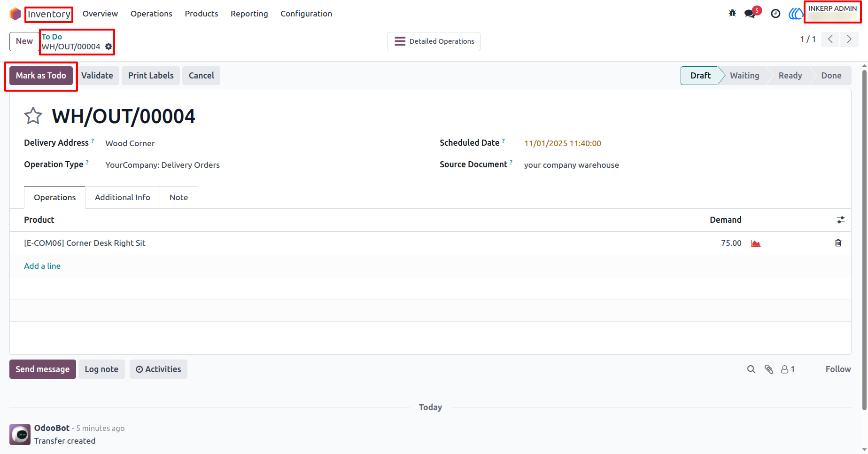Open the column settings adjust icon by Demand

[x=840, y=220]
